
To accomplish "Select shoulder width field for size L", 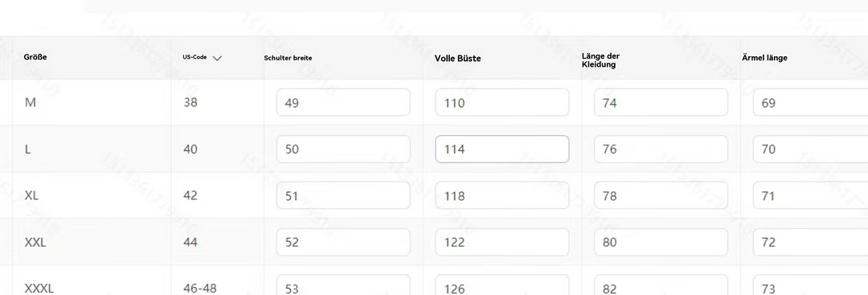I will pyautogui.click(x=343, y=149).
